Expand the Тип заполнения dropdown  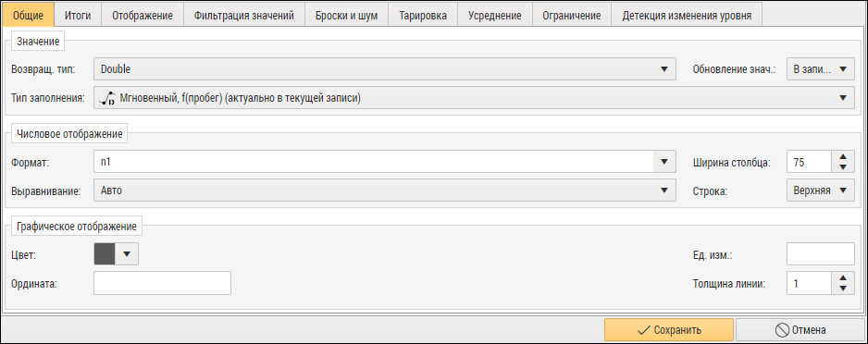[474, 98]
